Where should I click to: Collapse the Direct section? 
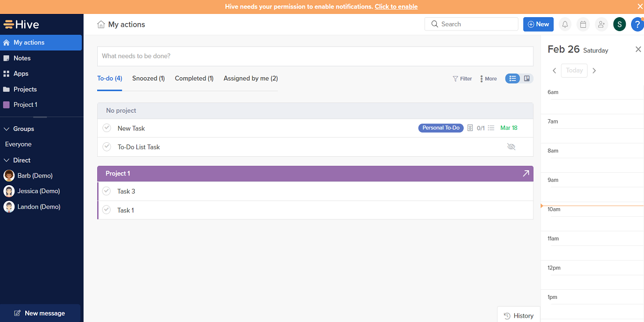pyautogui.click(x=7, y=160)
